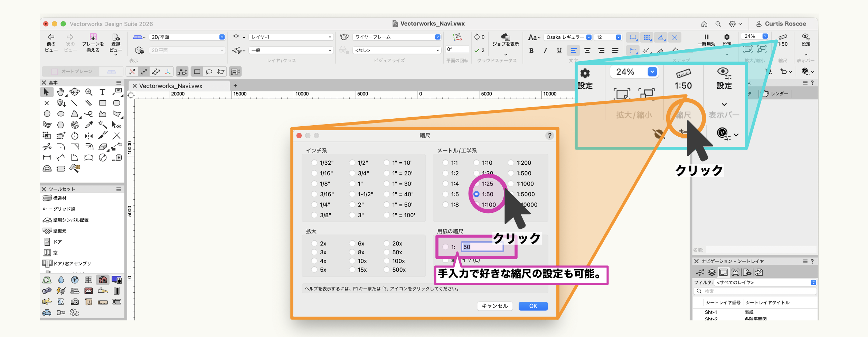Pick the Circle tool
Viewport: 868px width, 337px height.
[47, 114]
